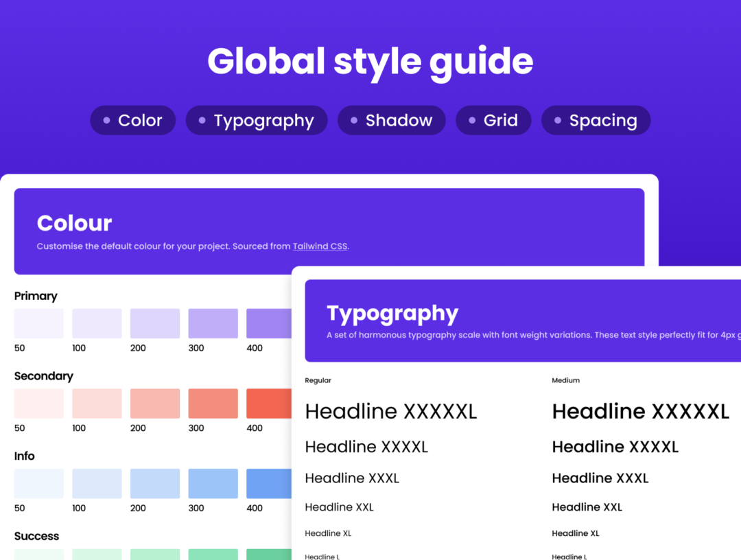741x560 pixels.
Task: Pick the Primary 50 color swatch
Action: coord(38,324)
